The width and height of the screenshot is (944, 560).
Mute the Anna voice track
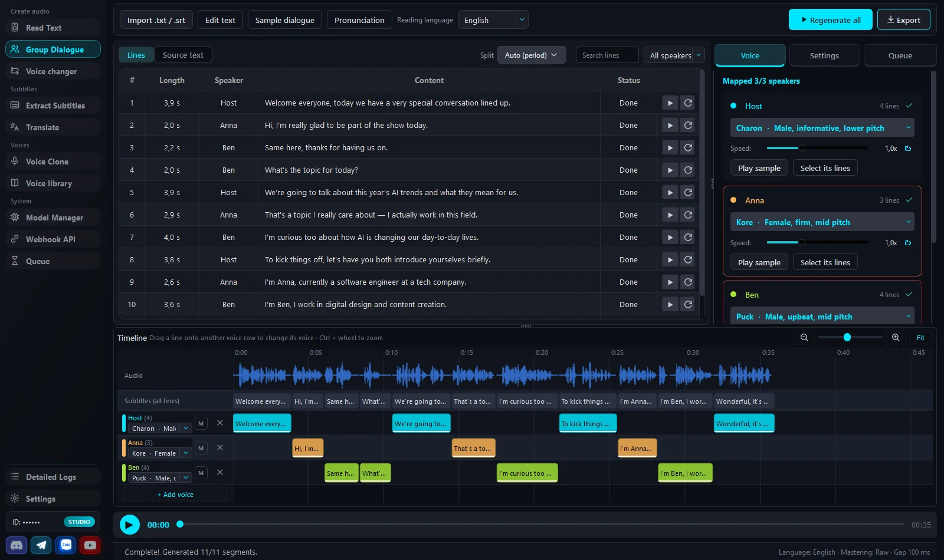pos(201,448)
